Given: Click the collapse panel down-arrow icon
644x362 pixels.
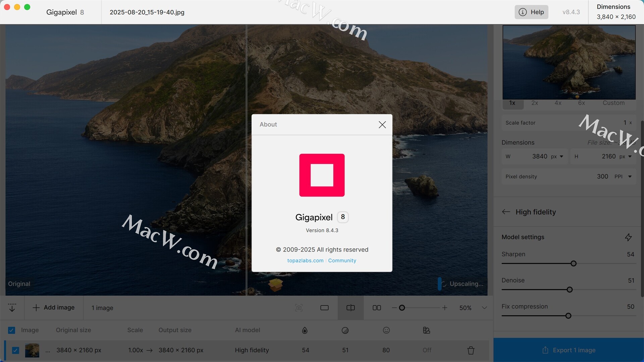Looking at the screenshot, I should pos(12,308).
